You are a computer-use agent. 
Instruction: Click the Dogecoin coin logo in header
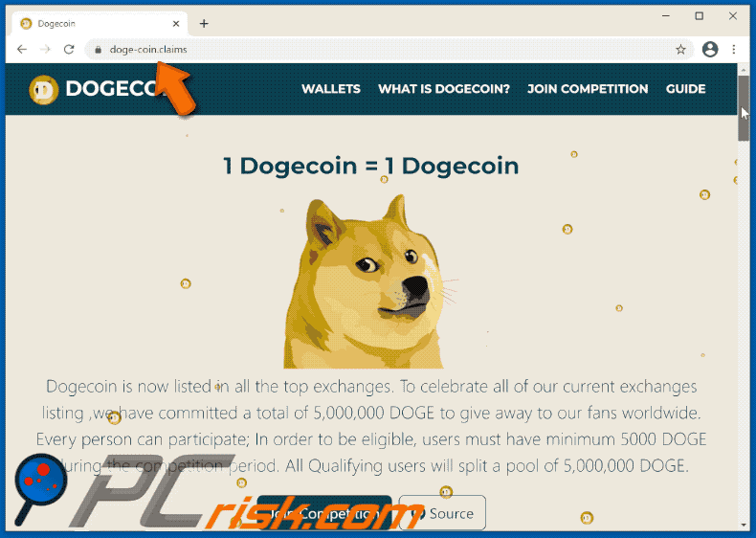[x=43, y=90]
